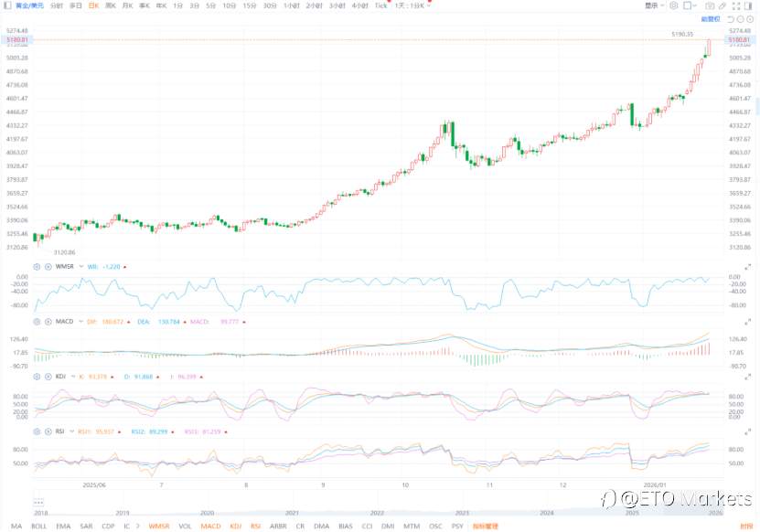Zoom in using the magnifier plus icon

(752, 20)
